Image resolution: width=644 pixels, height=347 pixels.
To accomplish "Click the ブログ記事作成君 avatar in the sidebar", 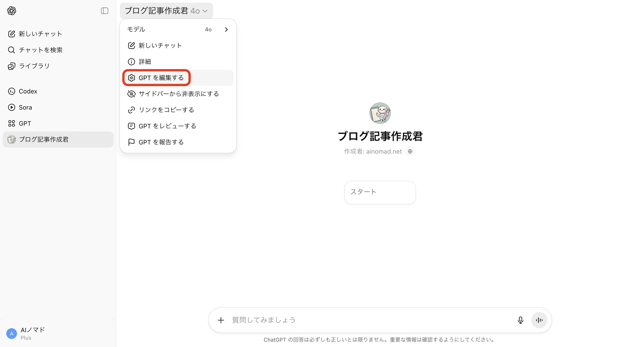I will coord(11,140).
